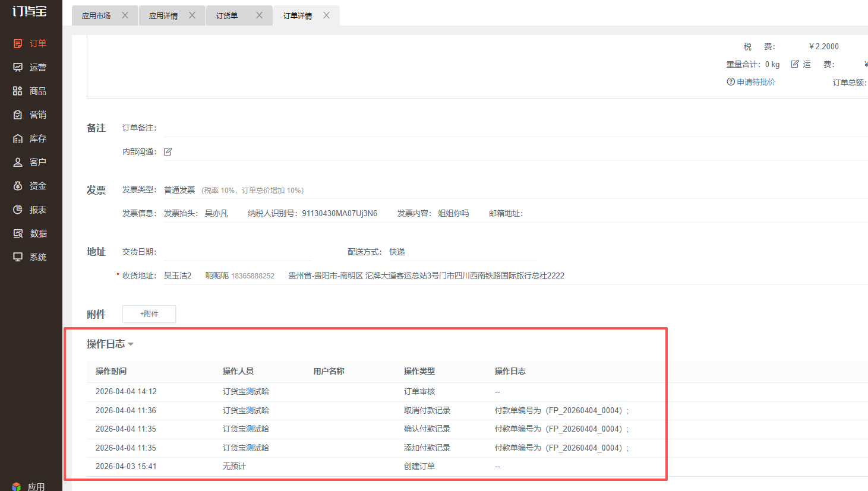This screenshot has width=868, height=491.
Task: Open the 库存 sidebar icon
Action: 18,138
